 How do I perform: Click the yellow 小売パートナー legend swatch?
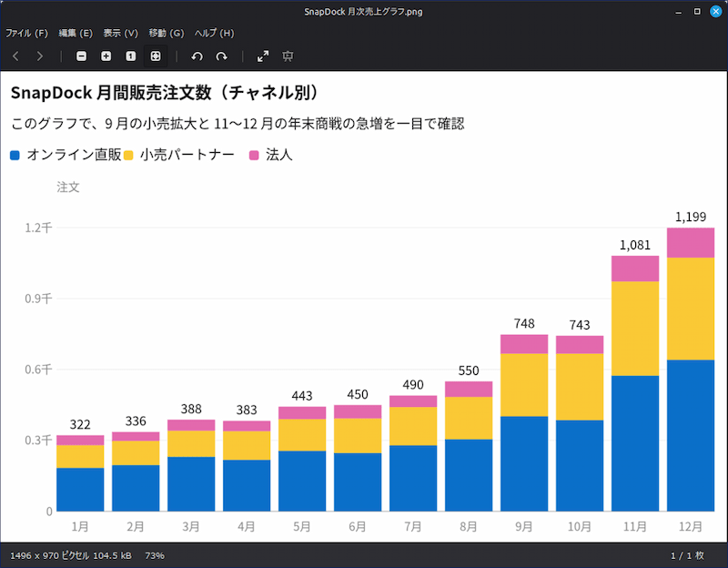click(x=128, y=155)
